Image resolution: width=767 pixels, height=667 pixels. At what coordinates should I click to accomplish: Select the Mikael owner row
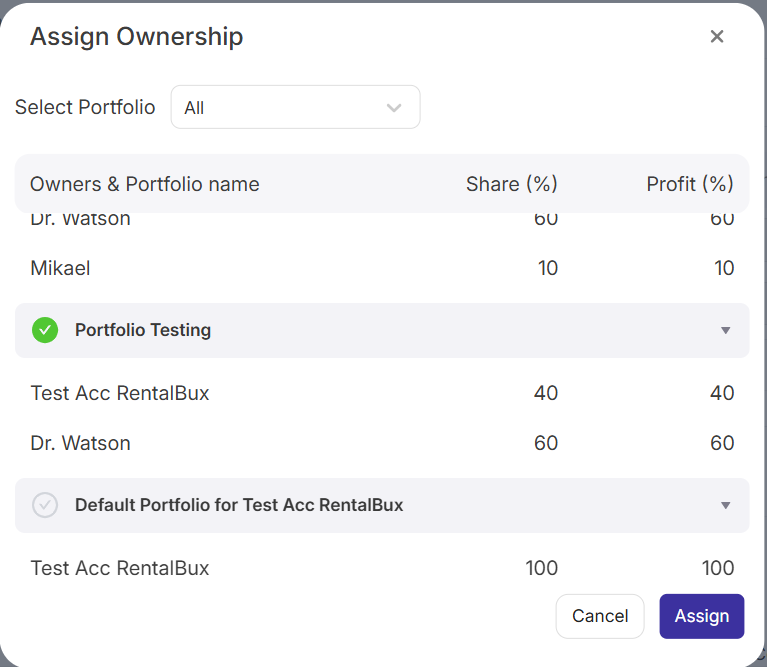tap(61, 268)
